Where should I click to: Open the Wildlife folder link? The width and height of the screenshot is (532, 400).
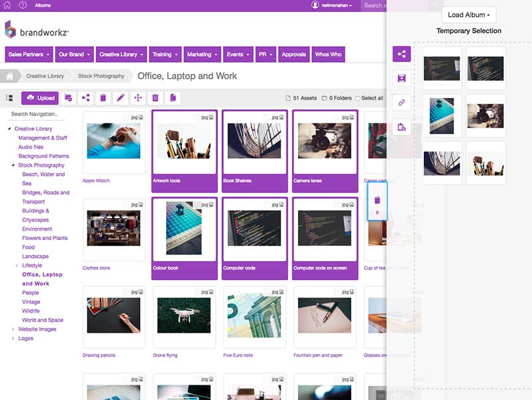(x=31, y=311)
